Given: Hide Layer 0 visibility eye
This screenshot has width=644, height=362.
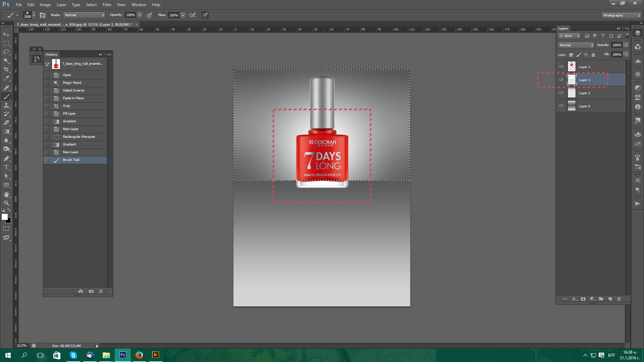Looking at the screenshot, I should [x=561, y=106].
